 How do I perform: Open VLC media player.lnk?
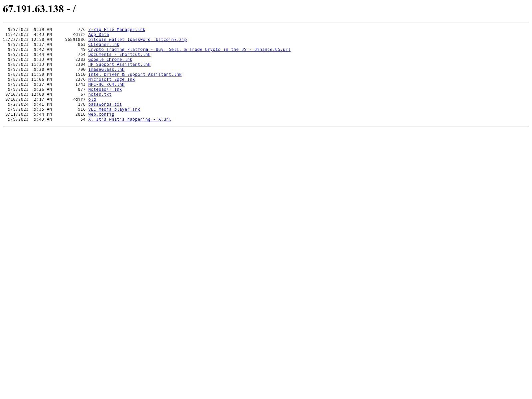(114, 109)
